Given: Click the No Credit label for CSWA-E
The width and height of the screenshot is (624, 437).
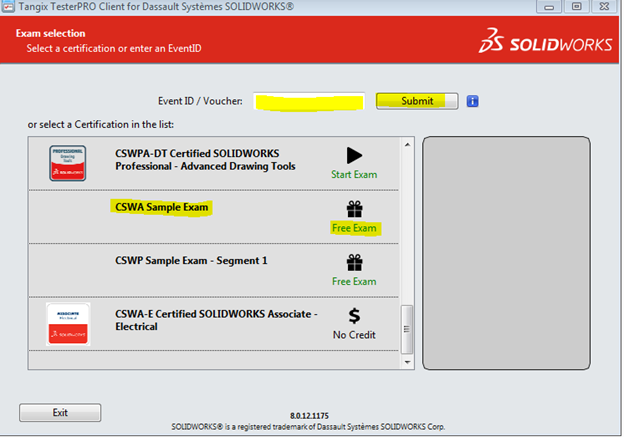Looking at the screenshot, I should [354, 335].
